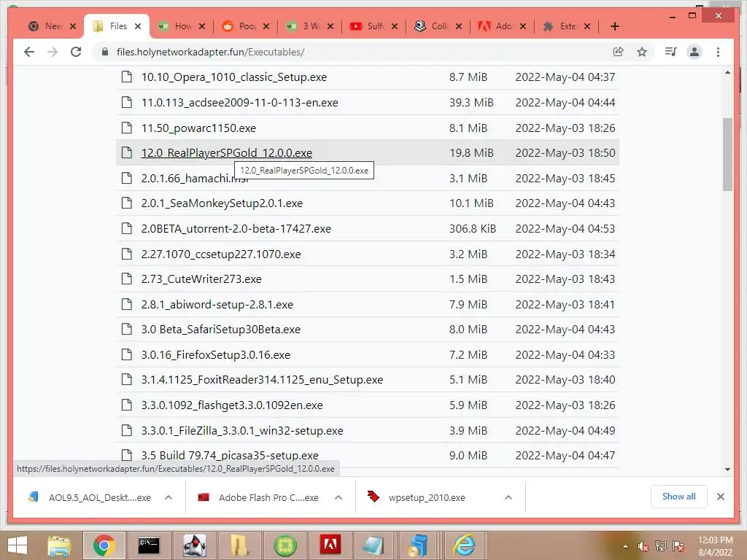Download 3.1.4.1125_FoxitReader314.1125_enu_Setup.exe
The height and width of the screenshot is (560, 747).
[x=262, y=380]
